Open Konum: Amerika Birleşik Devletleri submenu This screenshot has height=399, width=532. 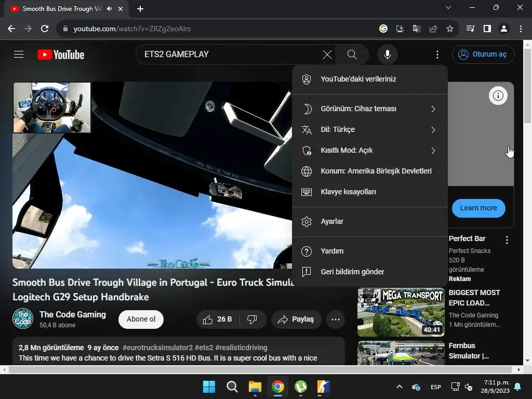coord(370,171)
